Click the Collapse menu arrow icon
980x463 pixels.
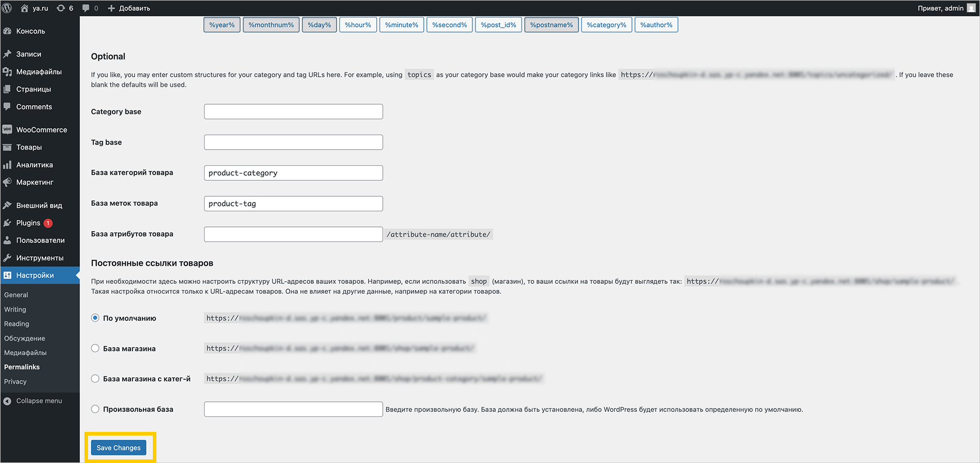7,401
